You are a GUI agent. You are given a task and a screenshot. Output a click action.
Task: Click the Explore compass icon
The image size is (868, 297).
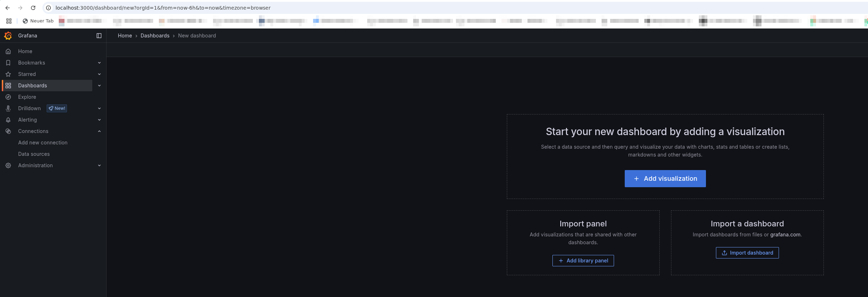coord(8,97)
